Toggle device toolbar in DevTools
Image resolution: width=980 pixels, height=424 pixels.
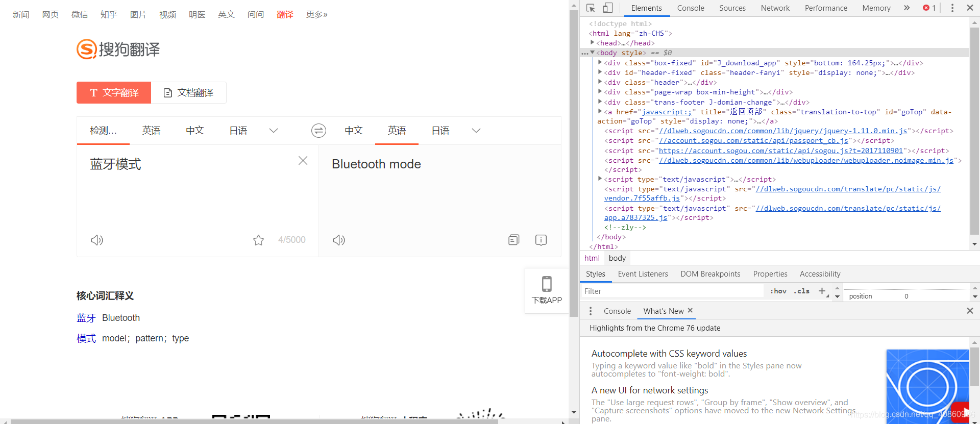607,8
